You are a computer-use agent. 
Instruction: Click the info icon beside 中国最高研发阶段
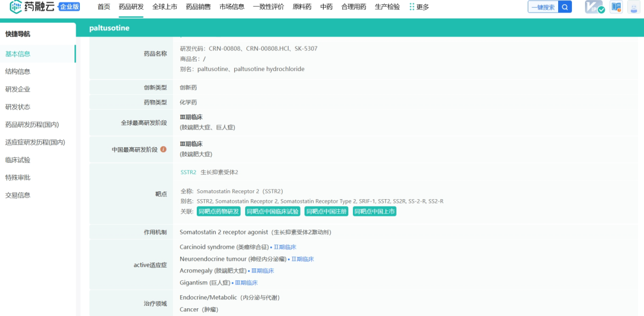[163, 150]
